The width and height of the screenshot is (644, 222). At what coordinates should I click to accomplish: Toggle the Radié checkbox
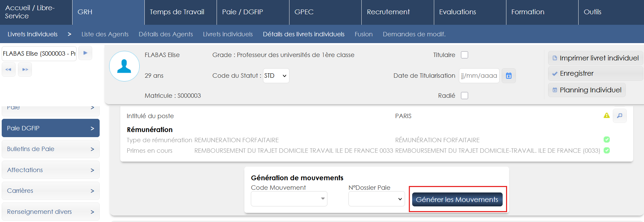[464, 96]
